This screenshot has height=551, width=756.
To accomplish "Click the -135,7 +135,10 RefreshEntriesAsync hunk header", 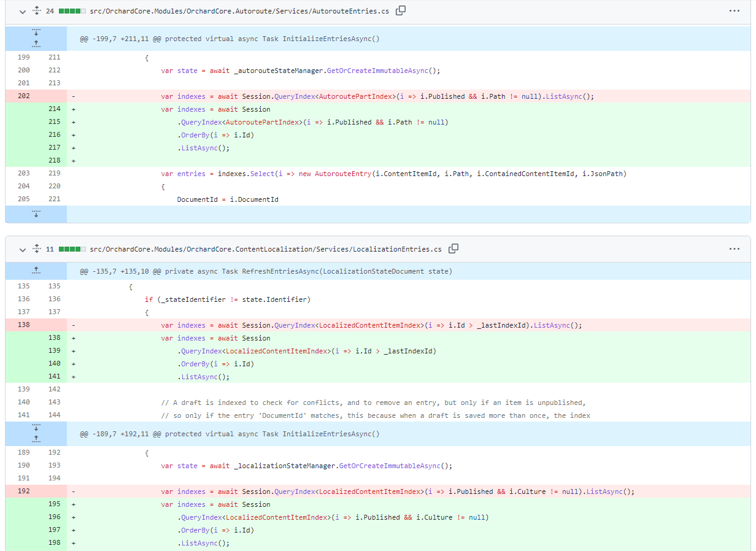I will pos(266,271).
